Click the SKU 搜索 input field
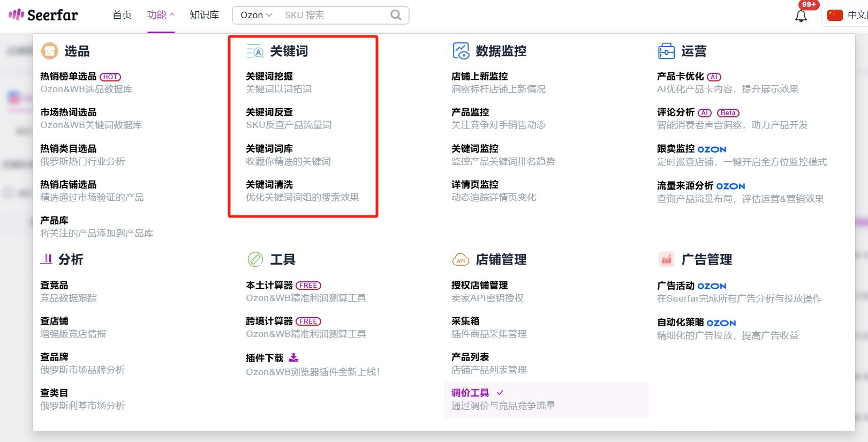The image size is (868, 442). pos(335,15)
